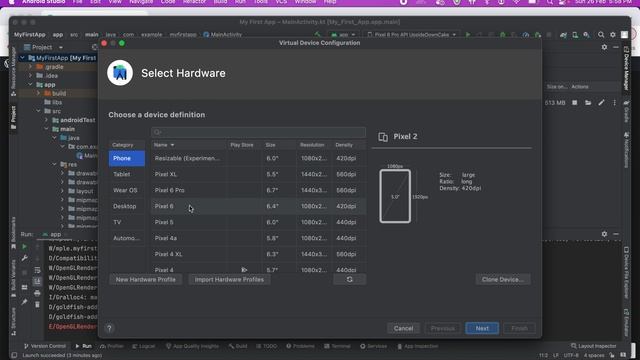Image resolution: width=640 pixels, height=360 pixels.
Task: Open the app run configuration dropdown
Action: 343,35
